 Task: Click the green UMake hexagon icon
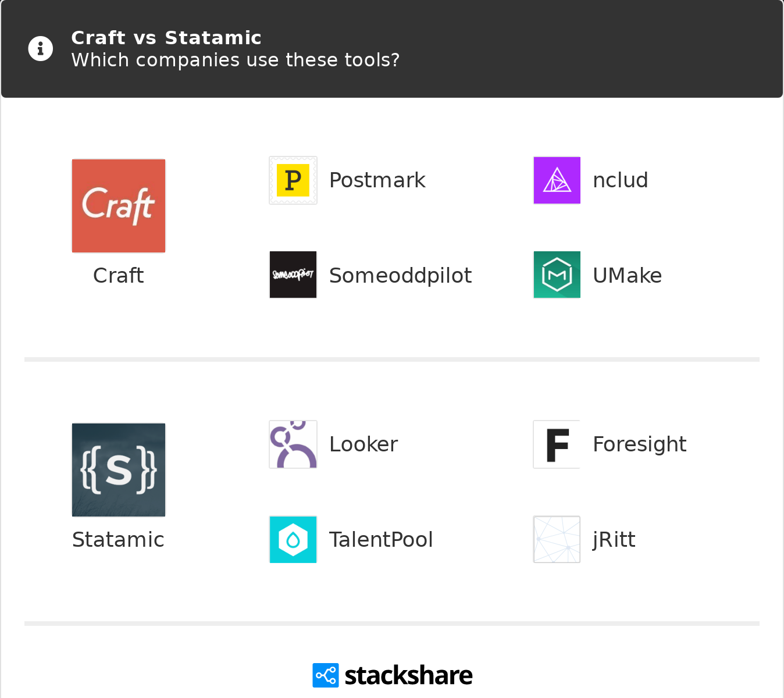(557, 275)
